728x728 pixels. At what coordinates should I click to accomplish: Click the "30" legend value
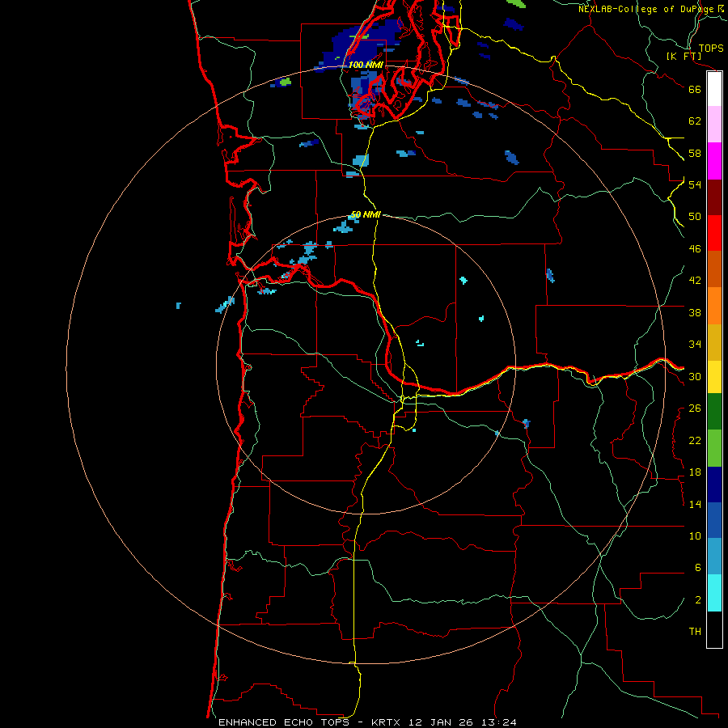pos(695,376)
